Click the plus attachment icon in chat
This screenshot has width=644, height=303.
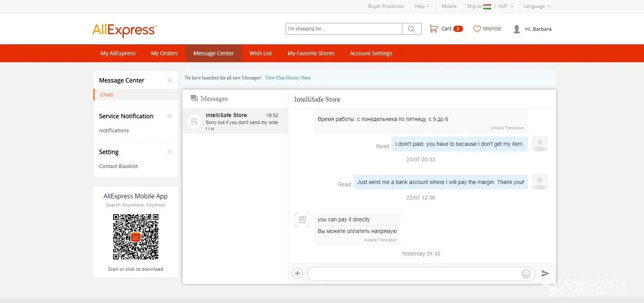click(x=297, y=273)
